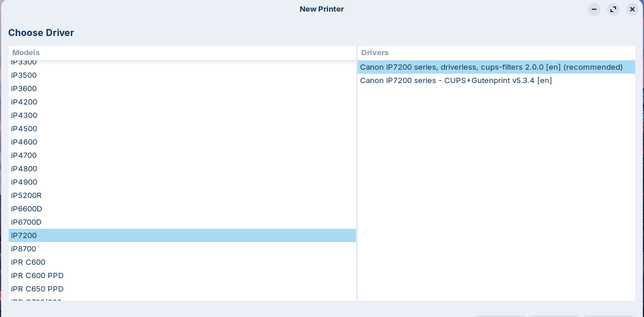Screen dimensions: 644x317
Task: Select the iP4200 model
Action: (24, 102)
